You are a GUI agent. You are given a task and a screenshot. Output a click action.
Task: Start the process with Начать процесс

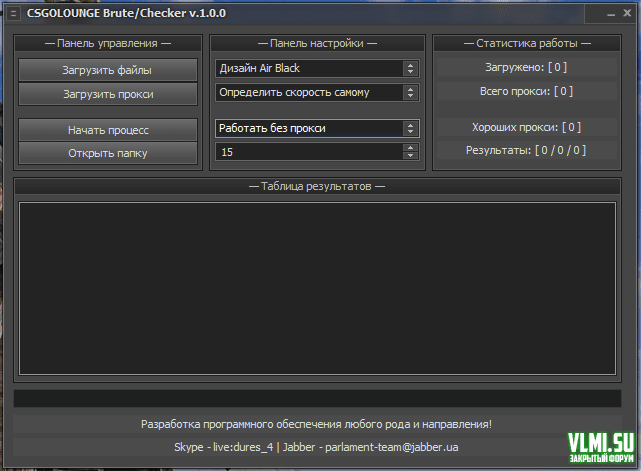[109, 130]
